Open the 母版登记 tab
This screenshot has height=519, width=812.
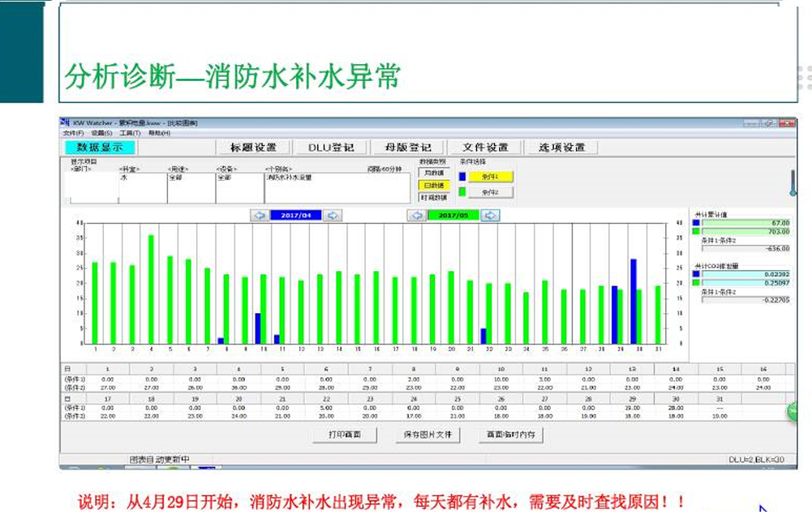click(408, 148)
